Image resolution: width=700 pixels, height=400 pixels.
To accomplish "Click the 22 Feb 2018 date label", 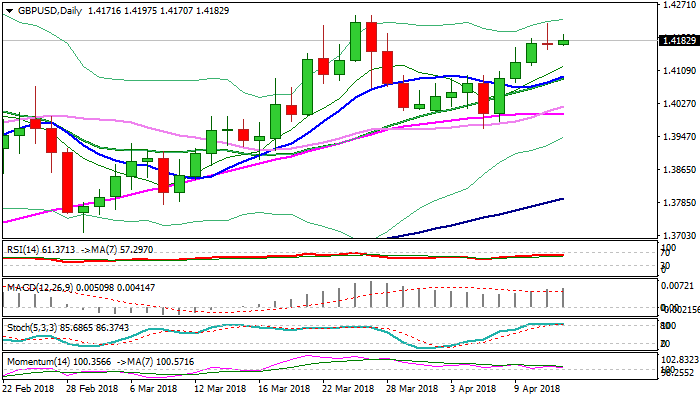I will click(29, 387).
